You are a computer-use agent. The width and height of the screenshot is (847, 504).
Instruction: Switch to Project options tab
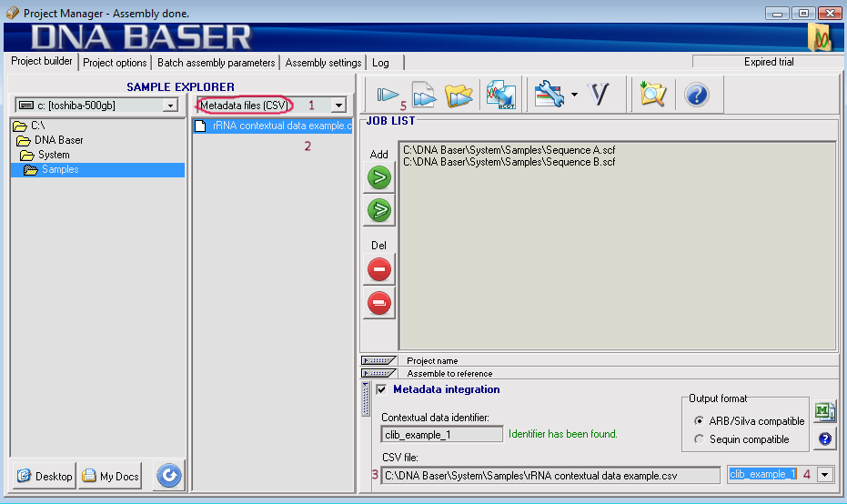(115, 63)
